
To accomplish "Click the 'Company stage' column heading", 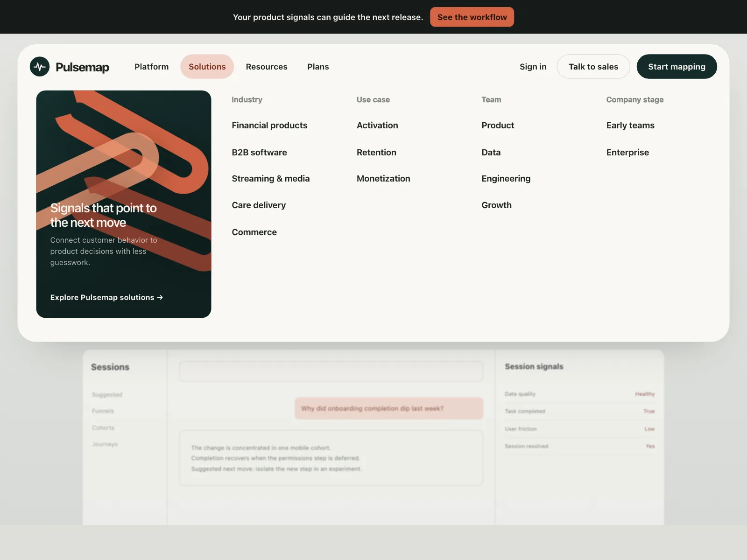I will [x=635, y=99].
